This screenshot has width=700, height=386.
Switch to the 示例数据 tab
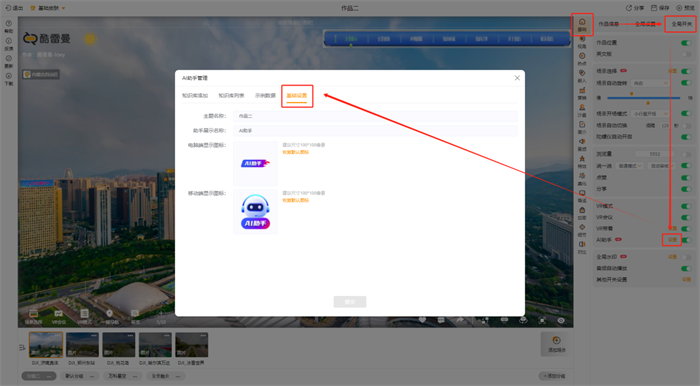[265, 95]
